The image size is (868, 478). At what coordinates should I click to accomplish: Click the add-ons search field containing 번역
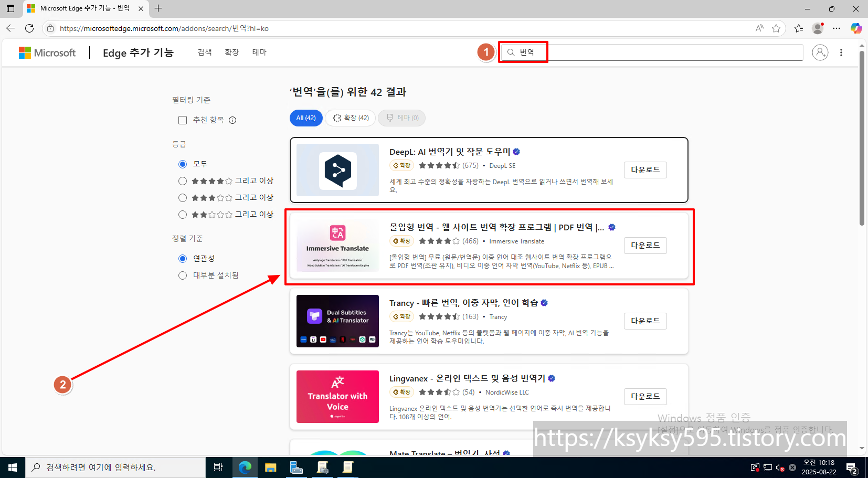coord(652,52)
